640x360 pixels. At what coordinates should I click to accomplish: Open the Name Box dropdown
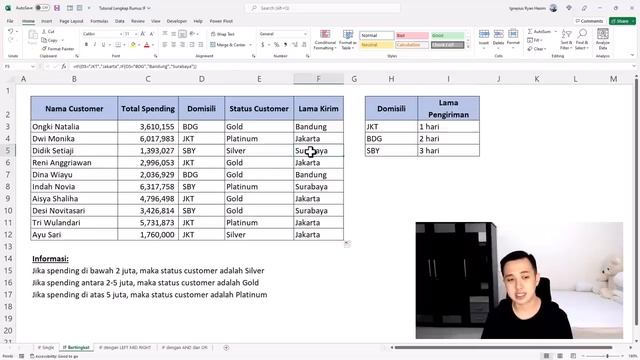33,66
